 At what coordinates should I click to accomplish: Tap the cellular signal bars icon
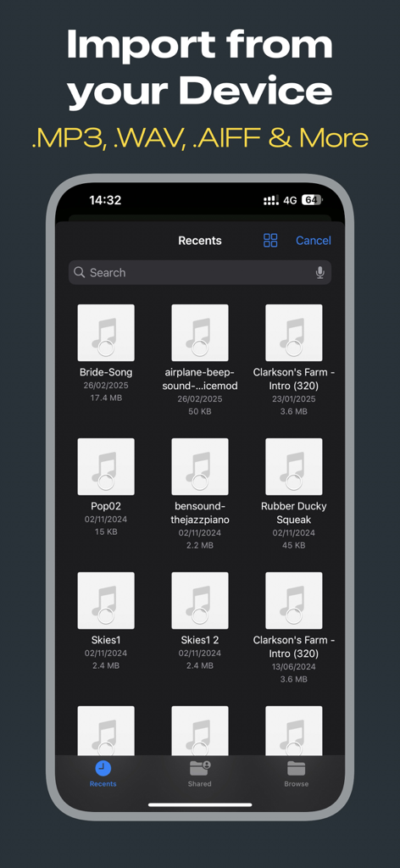tap(271, 200)
